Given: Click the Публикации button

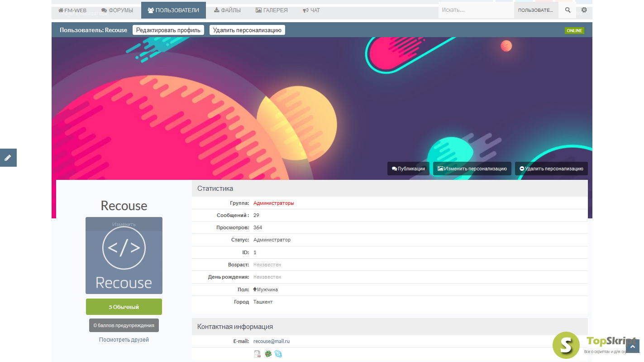Looking at the screenshot, I should 408,169.
